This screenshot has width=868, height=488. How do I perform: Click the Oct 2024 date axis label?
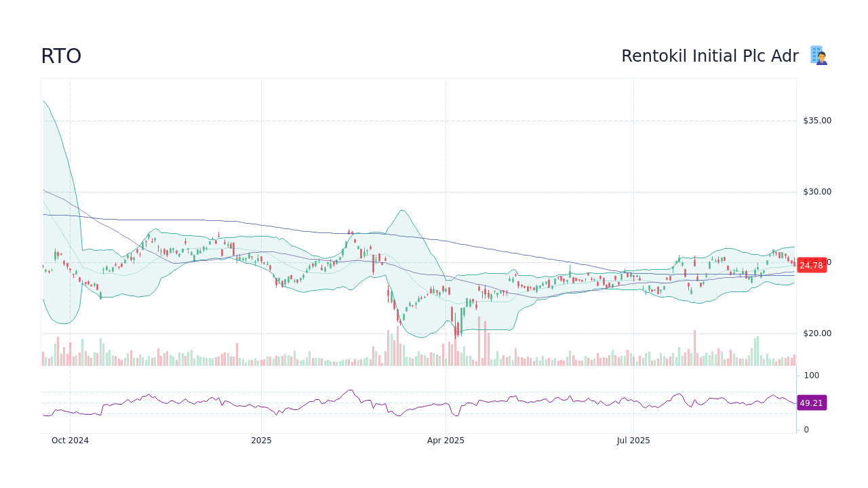(70, 441)
